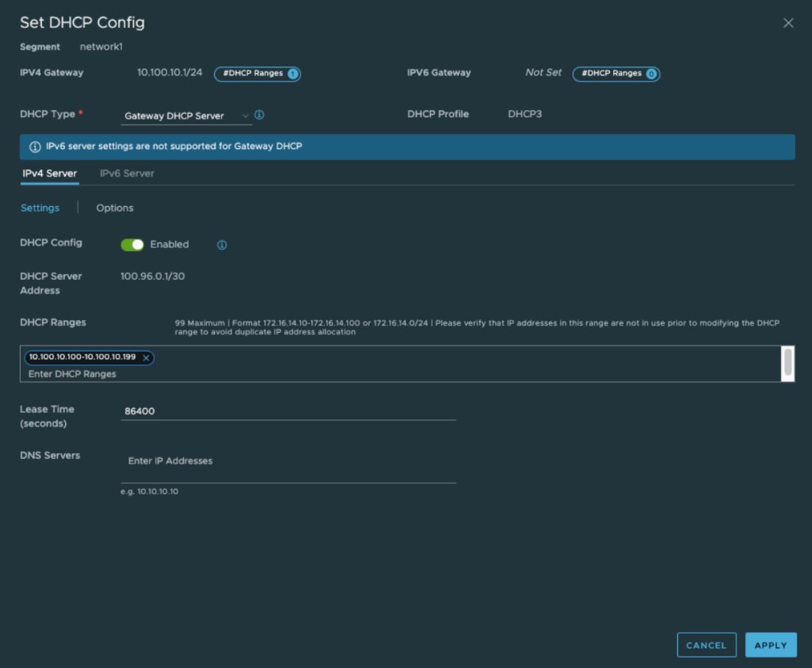Image resolution: width=812 pixels, height=668 pixels.
Task: Click the Apply button
Action: (770, 645)
